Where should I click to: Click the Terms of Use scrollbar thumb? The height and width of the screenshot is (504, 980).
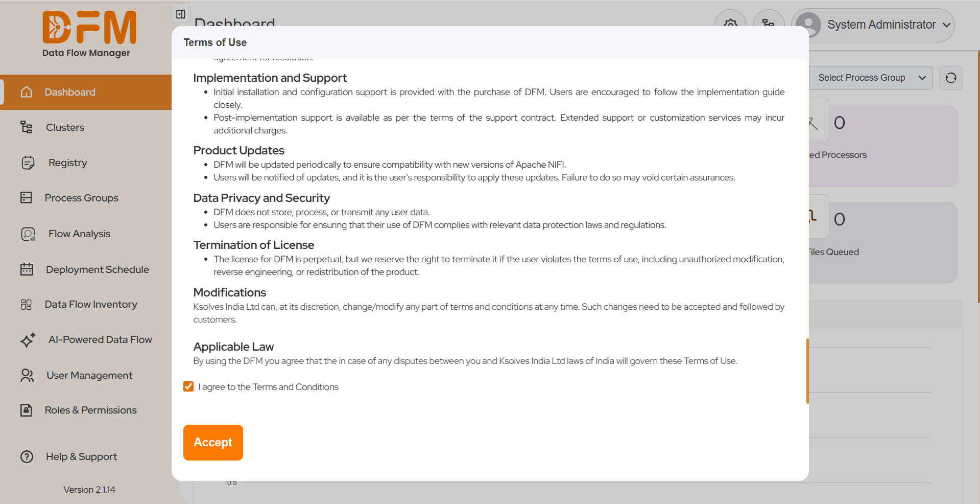807,371
